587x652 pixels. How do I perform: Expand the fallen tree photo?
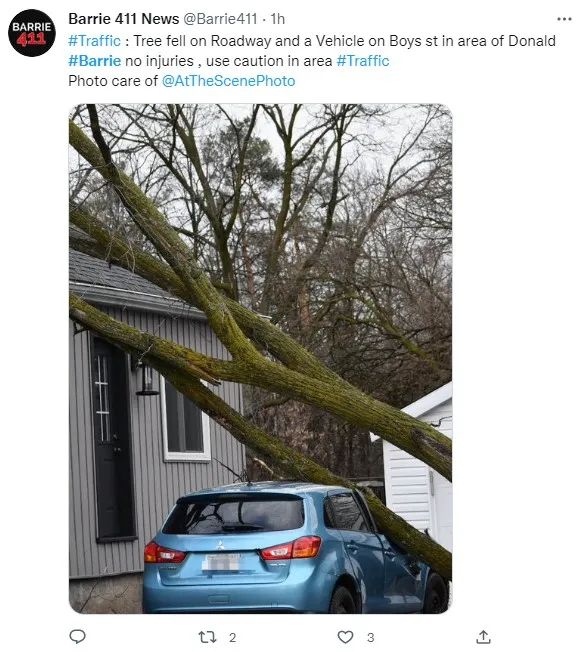261,358
